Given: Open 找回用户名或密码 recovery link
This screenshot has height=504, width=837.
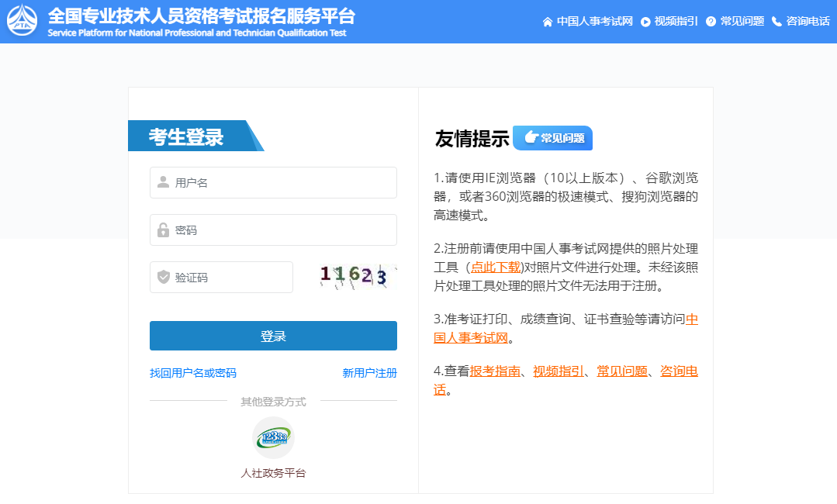Looking at the screenshot, I should [193, 373].
